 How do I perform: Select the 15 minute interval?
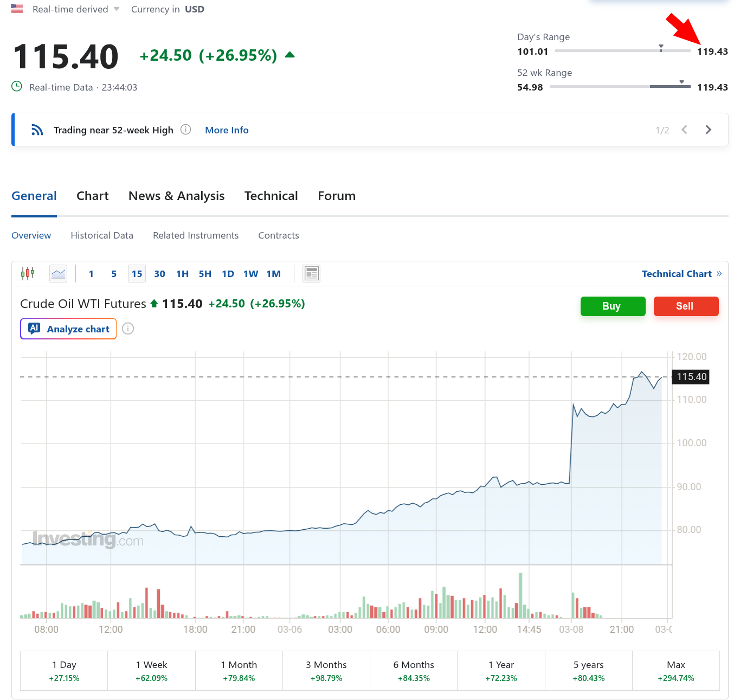[x=137, y=274]
